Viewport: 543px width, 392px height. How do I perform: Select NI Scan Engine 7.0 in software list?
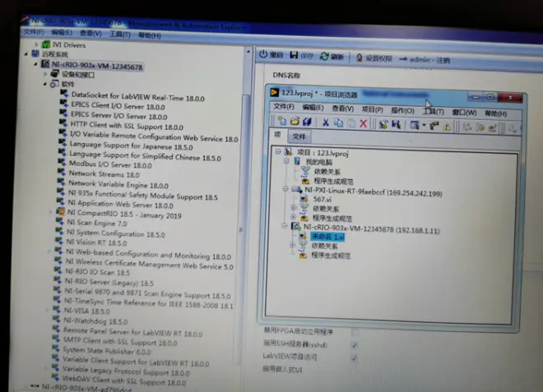[x=97, y=223]
